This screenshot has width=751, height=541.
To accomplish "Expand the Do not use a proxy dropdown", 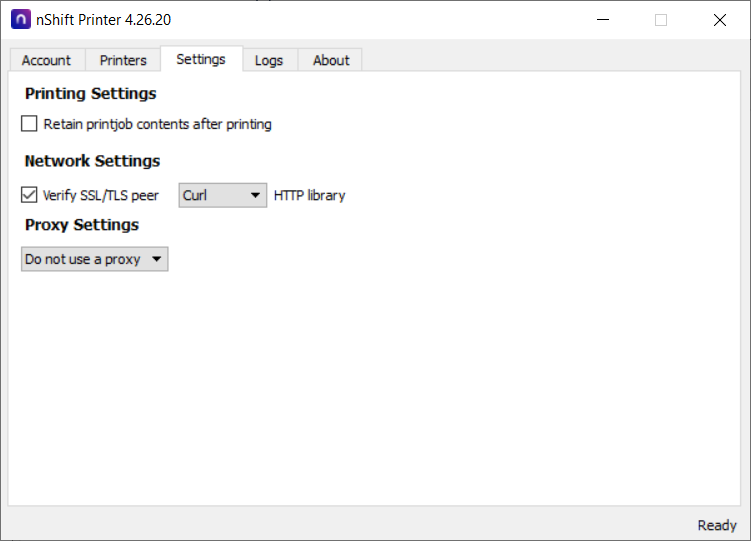I will pyautogui.click(x=94, y=259).
